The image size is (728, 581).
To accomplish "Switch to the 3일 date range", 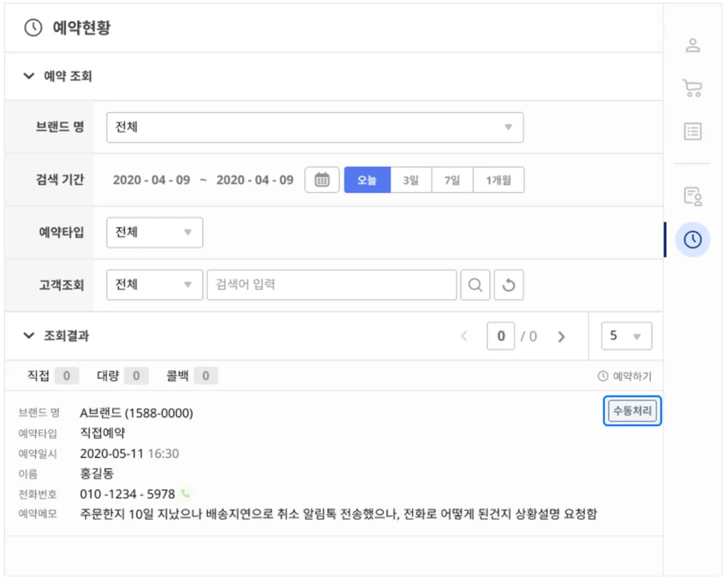I will click(x=410, y=180).
